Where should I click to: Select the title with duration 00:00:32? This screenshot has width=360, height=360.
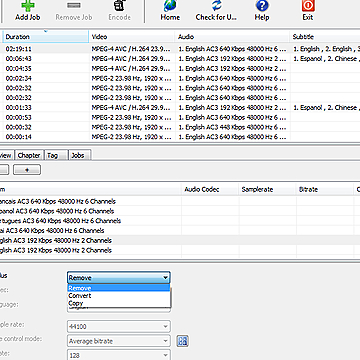(180, 127)
